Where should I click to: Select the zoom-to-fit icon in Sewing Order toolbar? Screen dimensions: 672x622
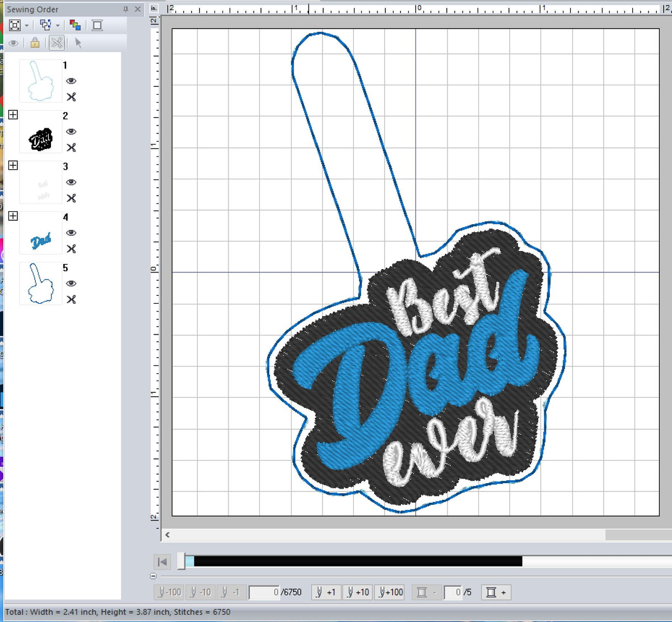(15, 25)
